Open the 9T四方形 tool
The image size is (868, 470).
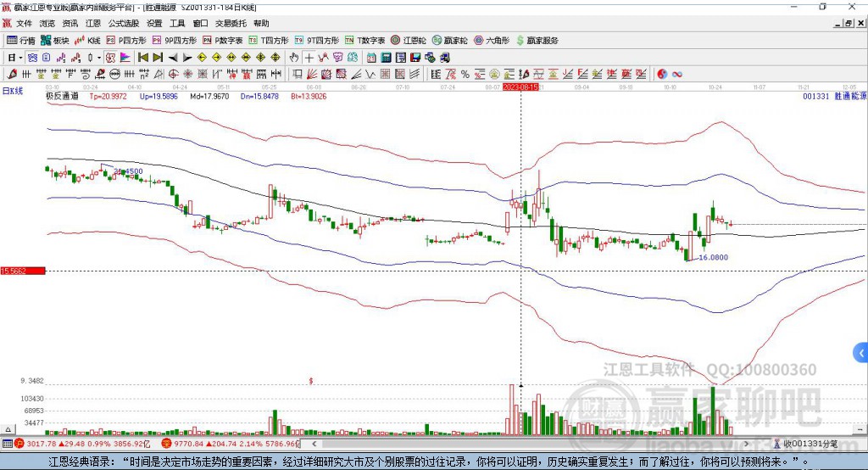point(317,41)
